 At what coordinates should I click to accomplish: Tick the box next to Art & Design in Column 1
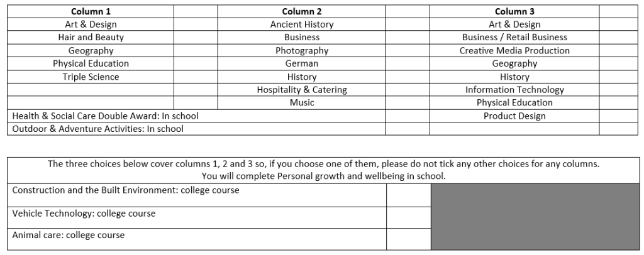tap(196, 24)
